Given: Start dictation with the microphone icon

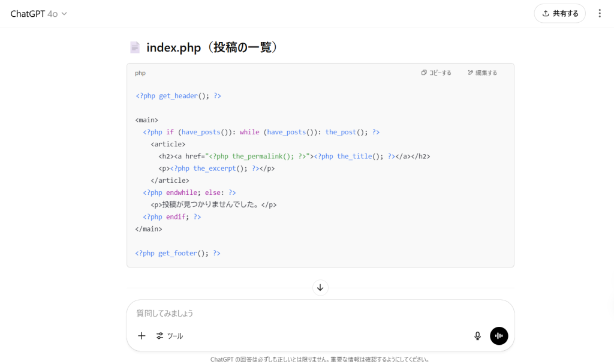Looking at the screenshot, I should click(x=477, y=336).
